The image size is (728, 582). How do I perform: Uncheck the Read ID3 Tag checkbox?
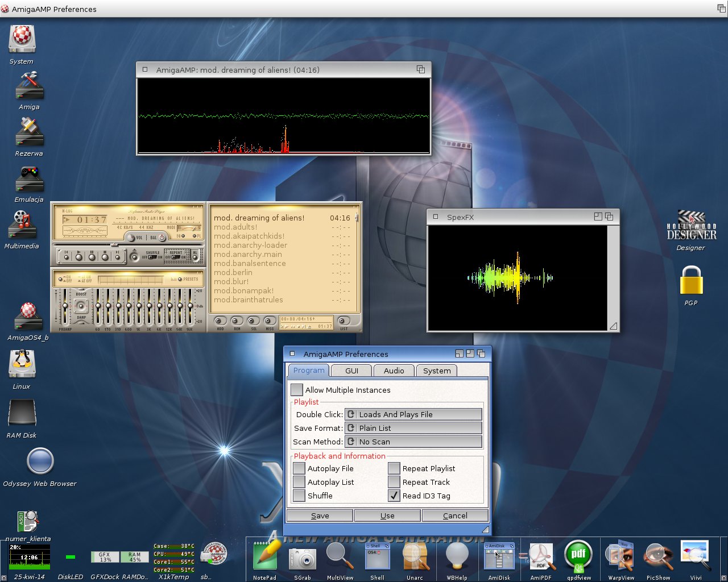[x=394, y=496]
